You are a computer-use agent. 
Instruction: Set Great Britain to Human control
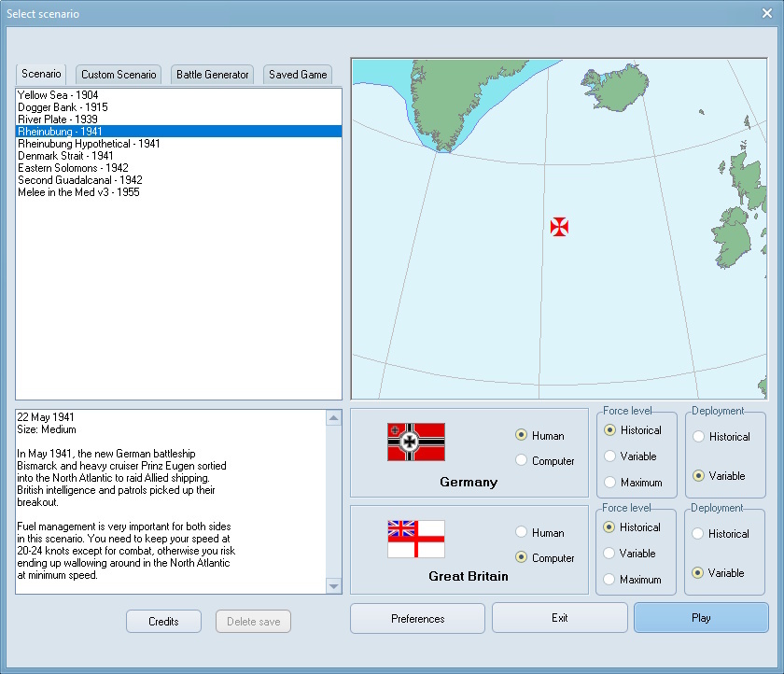[x=521, y=533]
